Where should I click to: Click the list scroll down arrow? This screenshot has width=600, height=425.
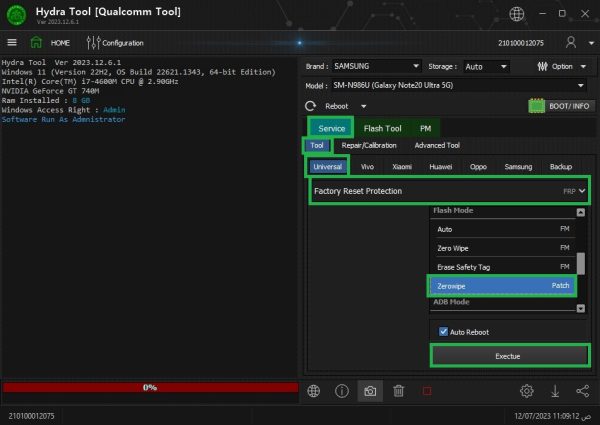pyautogui.click(x=580, y=308)
